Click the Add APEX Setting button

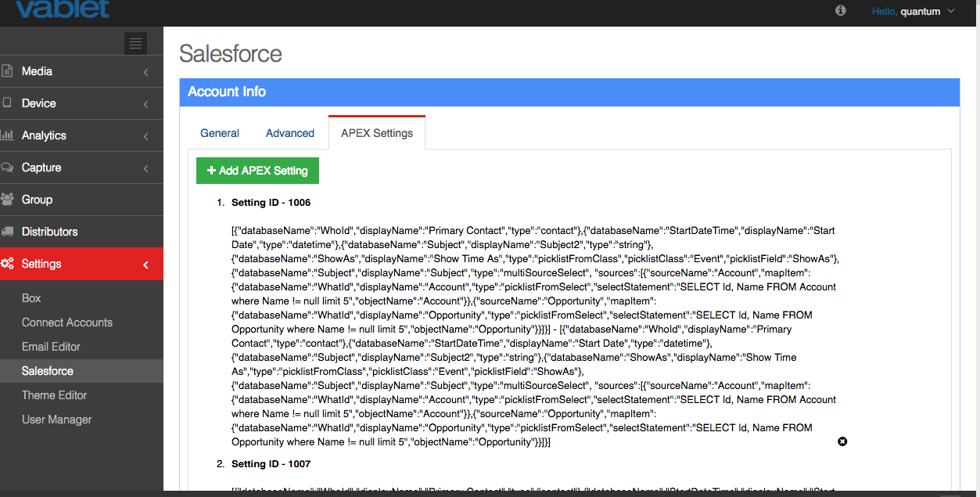[x=257, y=170]
